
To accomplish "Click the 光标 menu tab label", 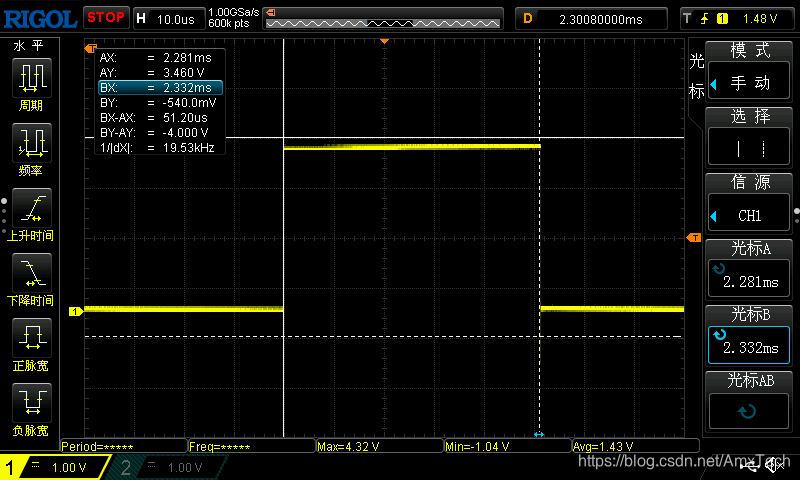I will pos(696,77).
